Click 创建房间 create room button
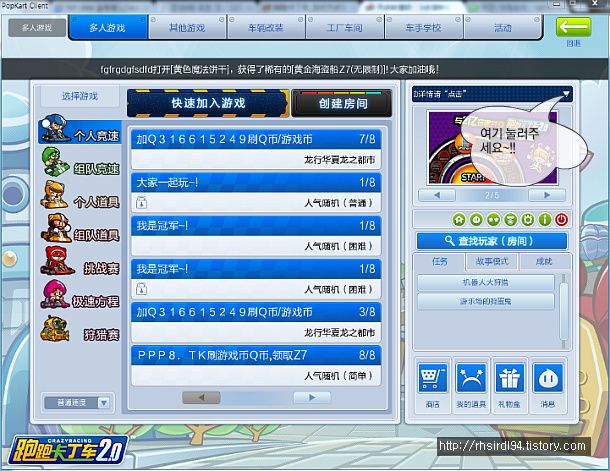This screenshot has width=610, height=471. click(342, 103)
